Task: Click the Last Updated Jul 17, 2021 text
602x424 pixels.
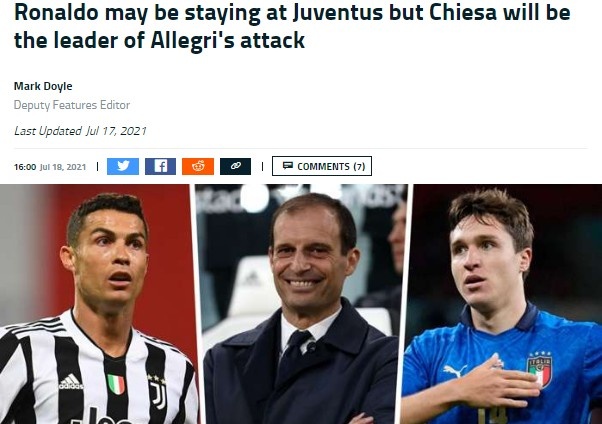Action: click(80, 131)
